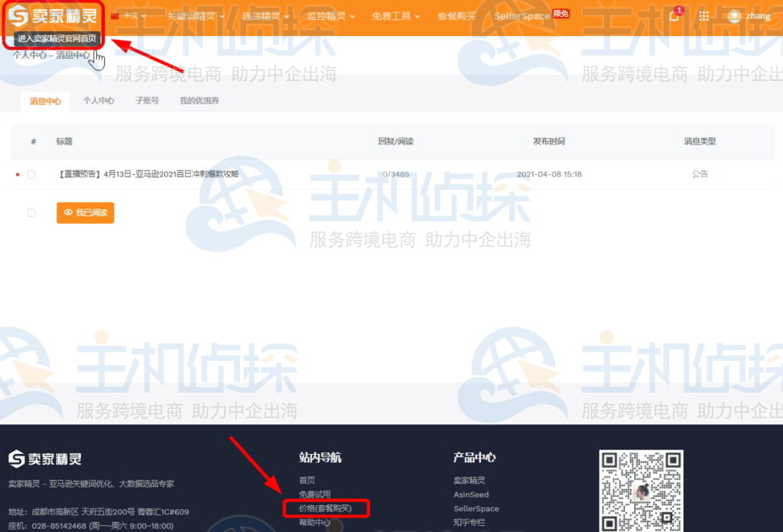Click the footer 卖家精灵 logo
This screenshot has width=783, height=532.
(x=45, y=459)
